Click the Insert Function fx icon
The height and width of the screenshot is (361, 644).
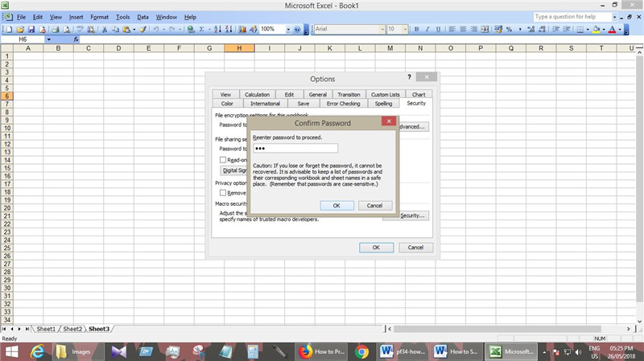coord(76,39)
